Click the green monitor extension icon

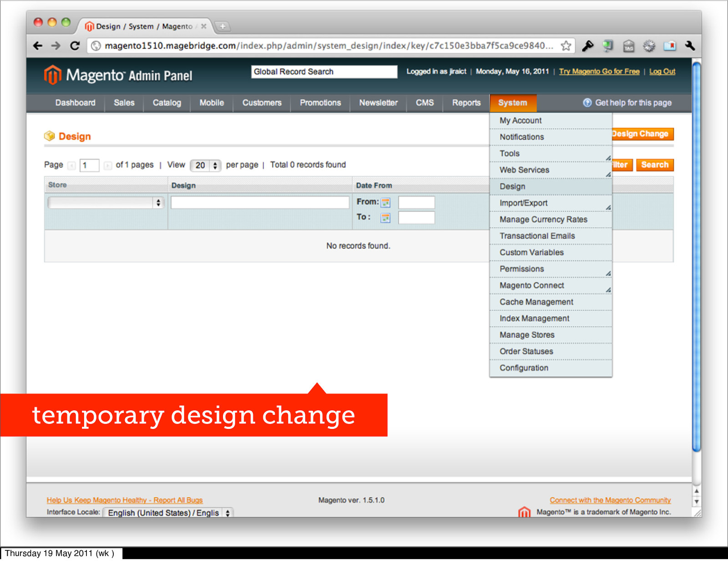coord(608,46)
